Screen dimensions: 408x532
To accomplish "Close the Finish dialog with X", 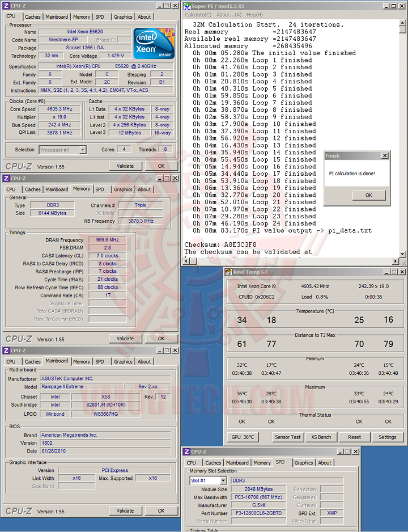I will 385,155.
